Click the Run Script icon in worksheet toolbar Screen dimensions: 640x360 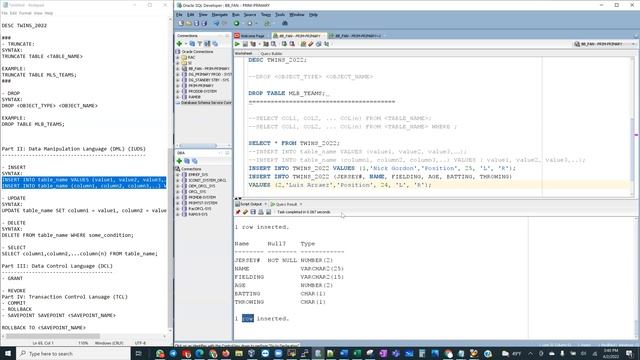pos(245,44)
